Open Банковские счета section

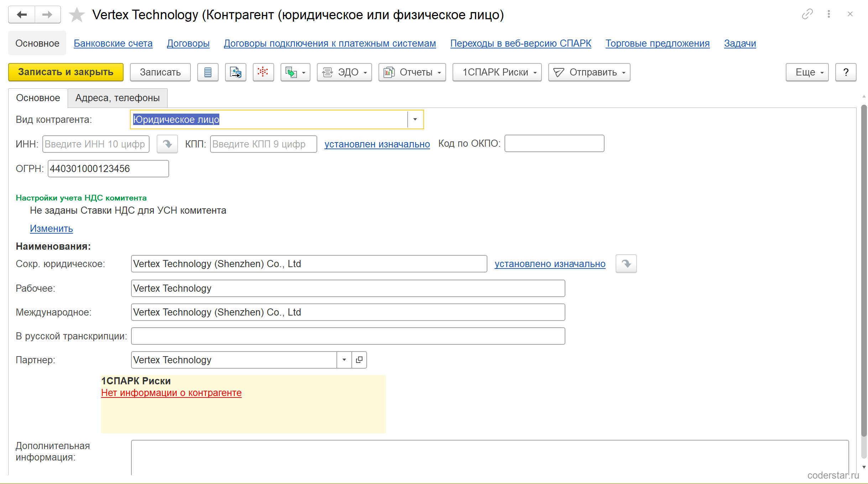(x=113, y=43)
